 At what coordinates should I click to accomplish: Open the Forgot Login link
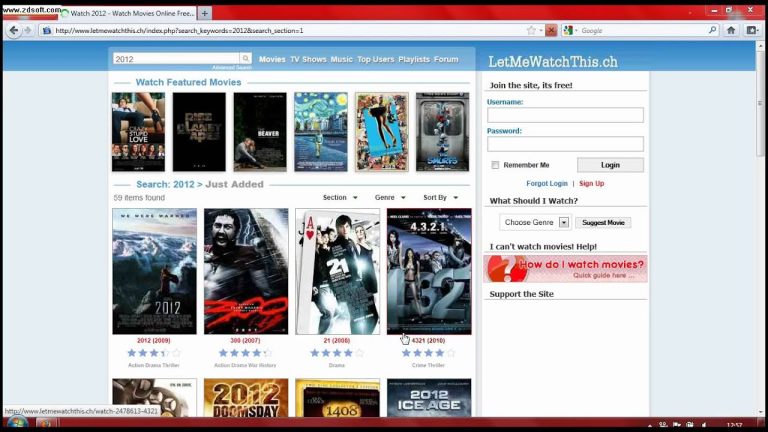click(x=547, y=184)
